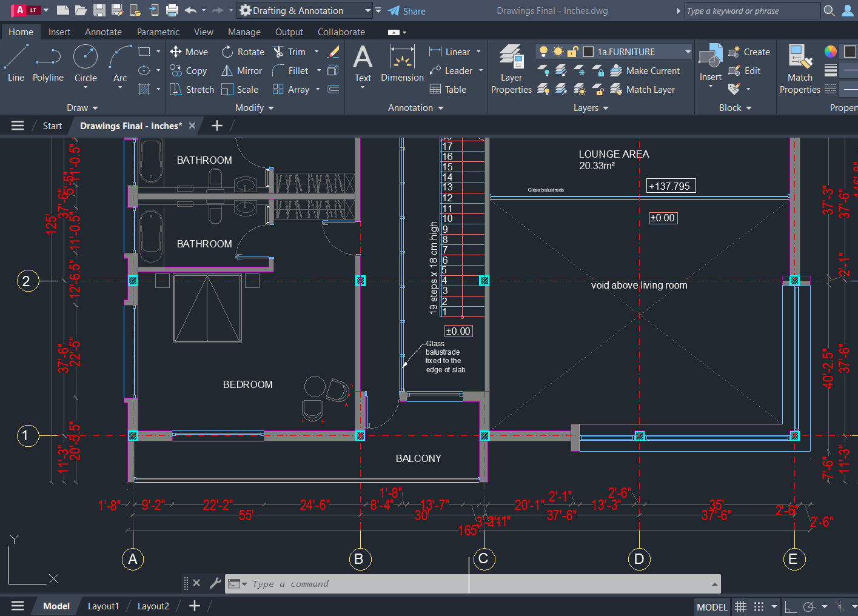Click the Erase tool icon
This screenshot has height=616, width=858.
[x=333, y=52]
